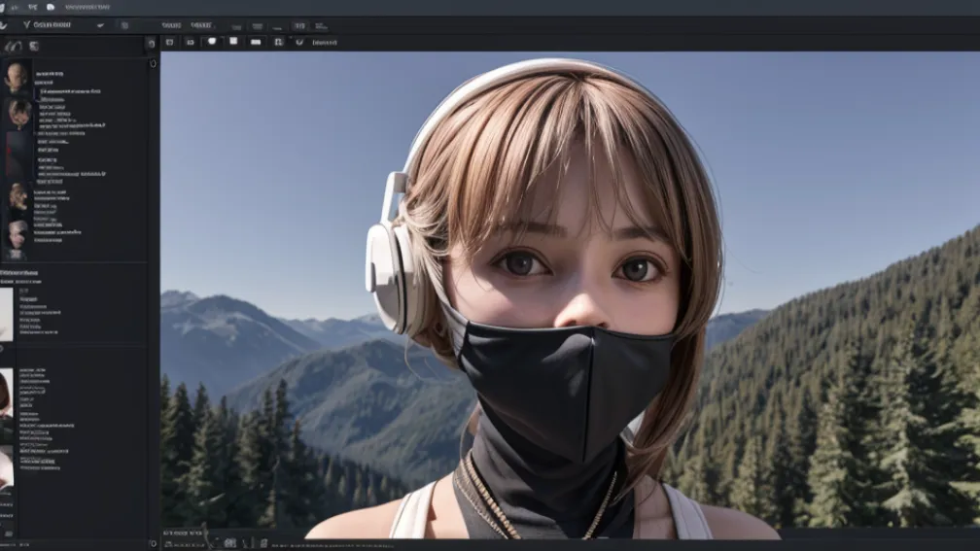Switch to the first text tab in top bar
Image resolution: width=980 pixels, height=551 pixels.
point(171,25)
